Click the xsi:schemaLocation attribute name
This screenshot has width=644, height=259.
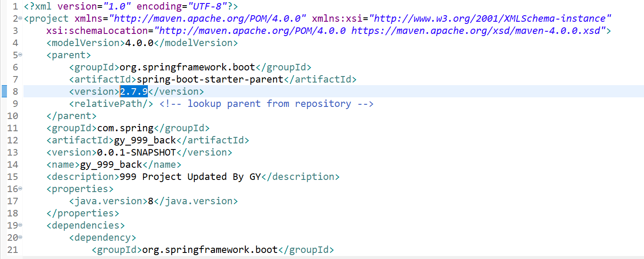(97, 31)
